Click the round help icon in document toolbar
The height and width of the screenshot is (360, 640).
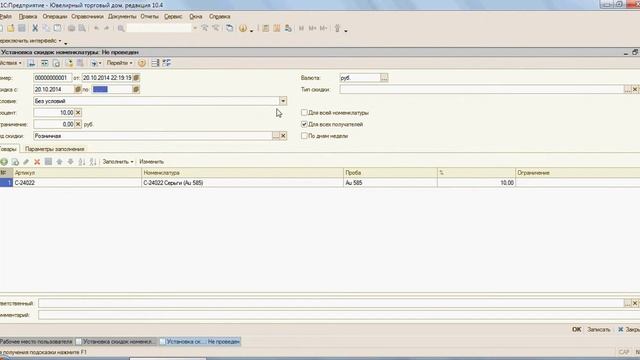[x=142, y=63]
